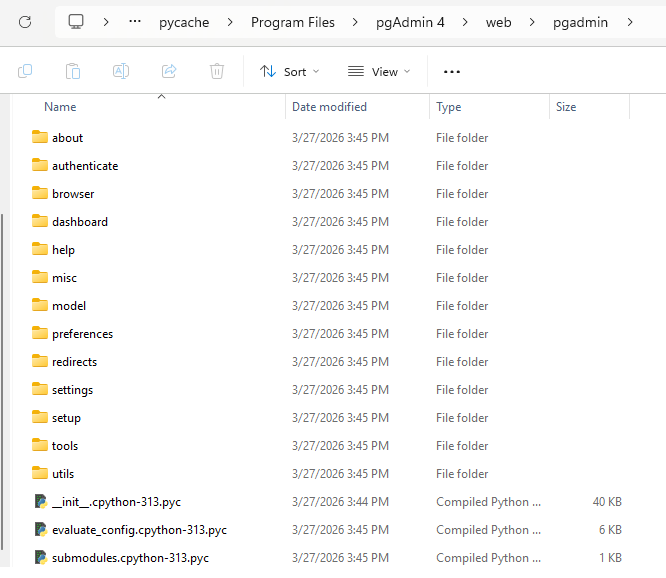The width and height of the screenshot is (666, 578).
Task: Click the authenticate folder name
Action: point(85,166)
